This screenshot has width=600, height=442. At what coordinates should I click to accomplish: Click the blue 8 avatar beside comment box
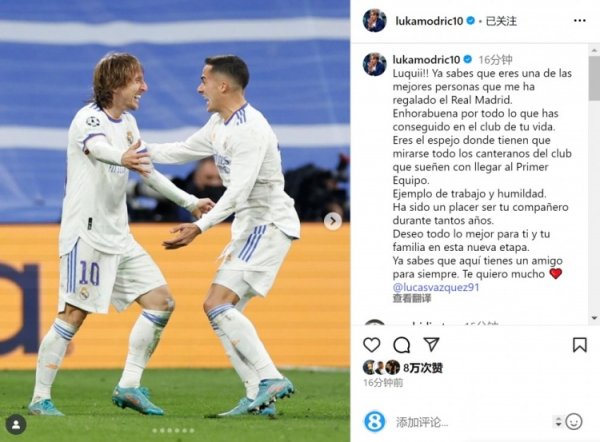pos(374,421)
